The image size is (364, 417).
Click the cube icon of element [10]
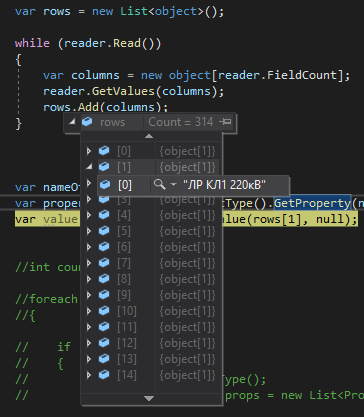[104, 311]
